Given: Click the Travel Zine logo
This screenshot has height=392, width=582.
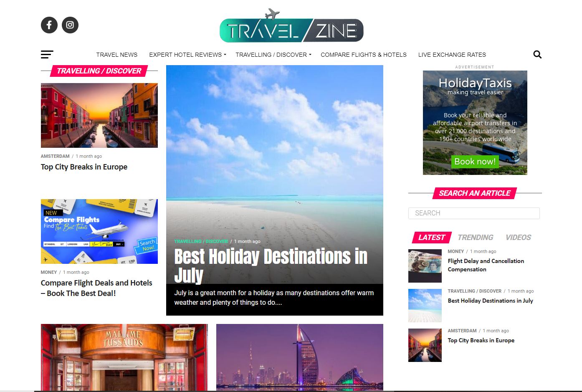Looking at the screenshot, I should tap(291, 26).
